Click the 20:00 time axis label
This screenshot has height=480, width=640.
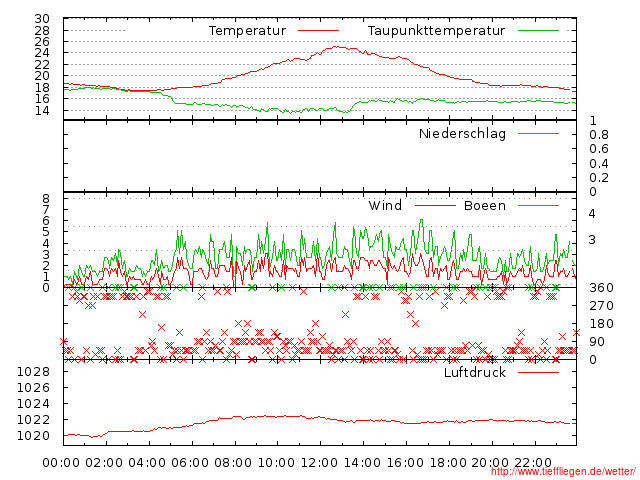[x=490, y=463]
